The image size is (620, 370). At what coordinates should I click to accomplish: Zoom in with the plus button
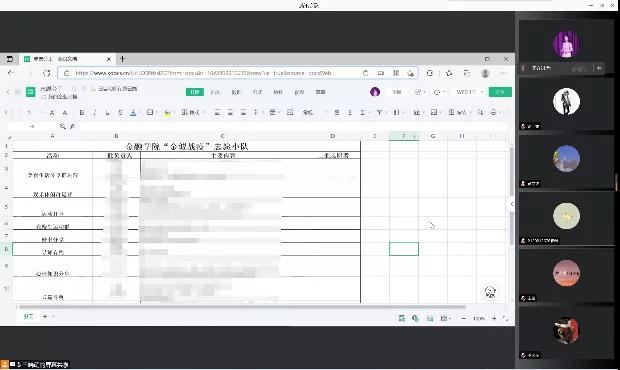[x=494, y=318]
